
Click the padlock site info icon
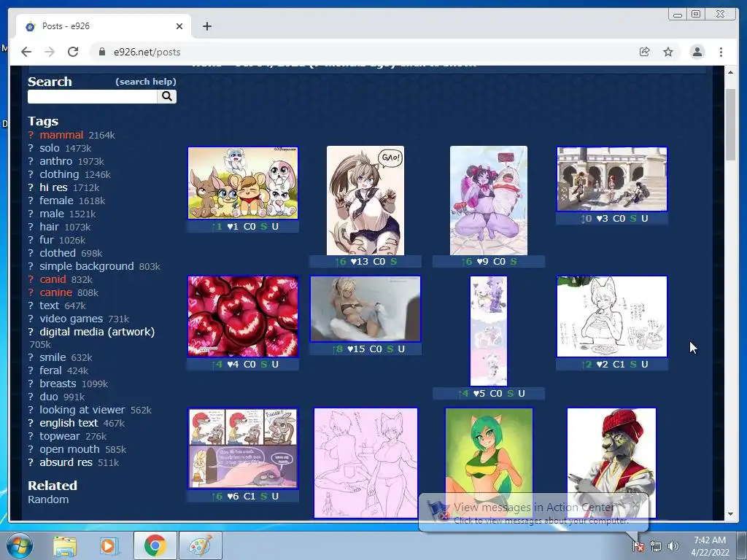pyautogui.click(x=101, y=52)
